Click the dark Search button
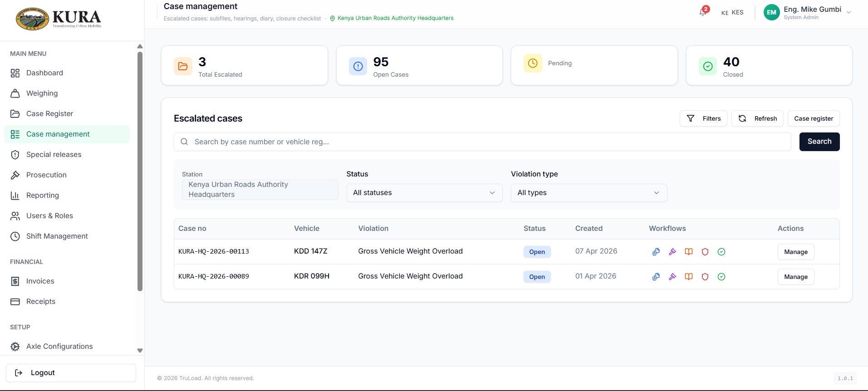The image size is (868, 391). (x=819, y=142)
